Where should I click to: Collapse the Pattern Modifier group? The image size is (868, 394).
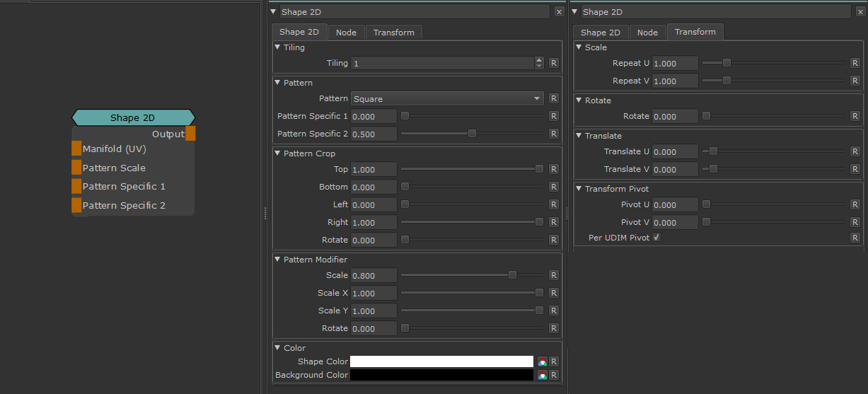coord(277,260)
